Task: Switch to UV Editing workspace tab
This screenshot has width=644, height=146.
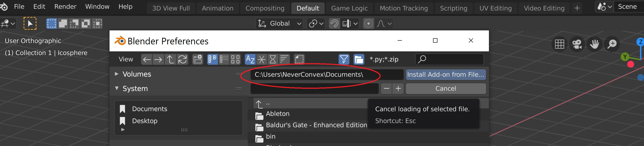Action: click(x=495, y=8)
